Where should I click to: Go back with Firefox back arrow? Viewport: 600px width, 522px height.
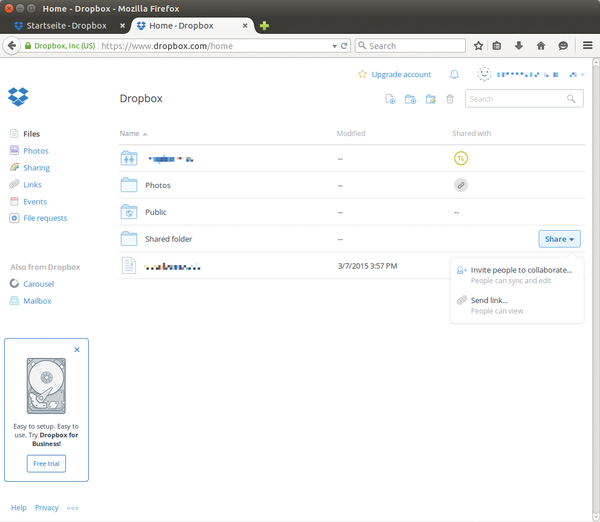click(x=12, y=46)
